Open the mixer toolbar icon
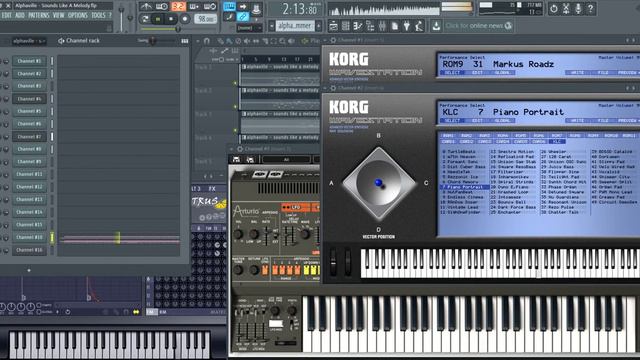The height and width of the screenshot is (360, 640). pyautogui.click(x=382, y=26)
